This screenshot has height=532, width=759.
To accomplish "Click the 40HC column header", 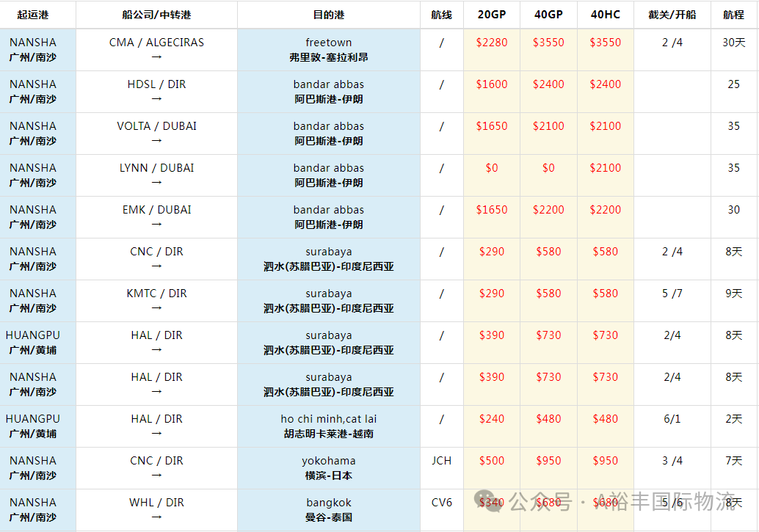I will [x=605, y=15].
